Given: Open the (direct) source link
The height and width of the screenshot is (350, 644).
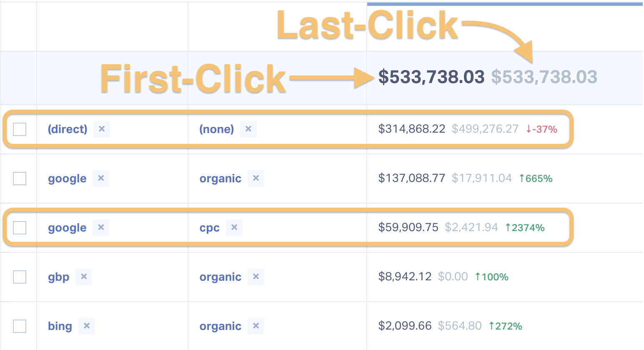Looking at the screenshot, I should point(68,129).
